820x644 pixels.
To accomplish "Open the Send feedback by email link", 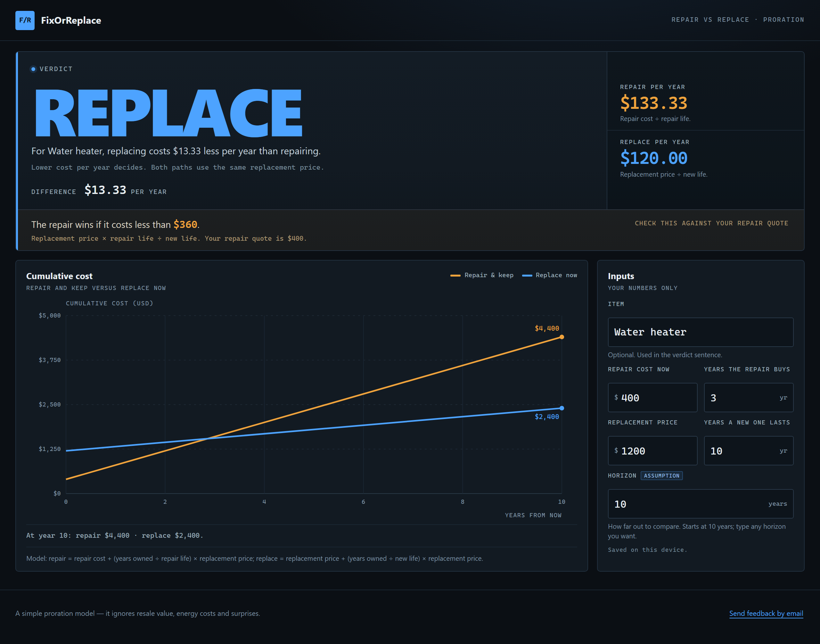I will [766, 614].
